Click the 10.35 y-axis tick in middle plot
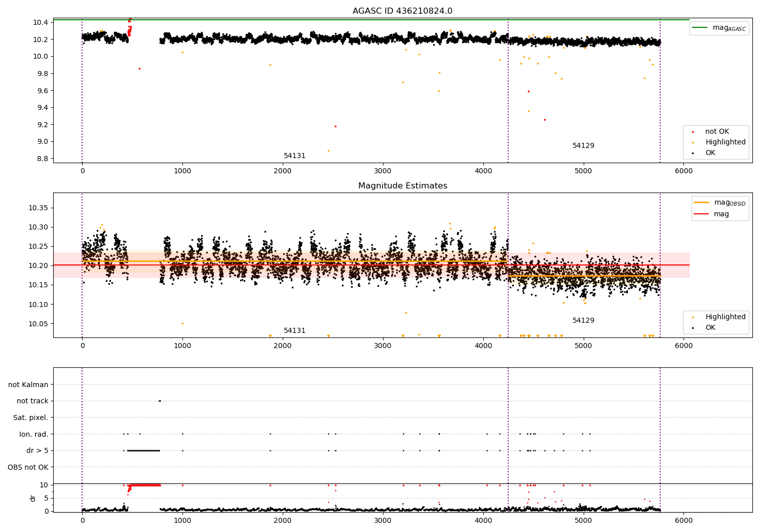The image size is (760, 532). point(39,208)
